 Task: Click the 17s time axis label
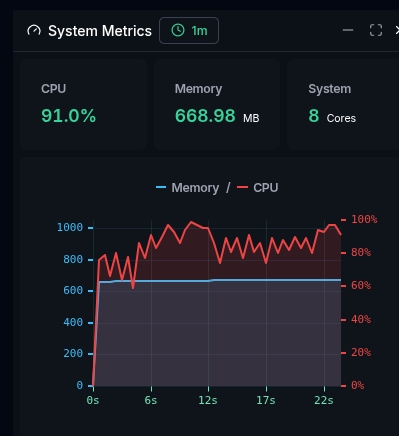[x=266, y=400]
